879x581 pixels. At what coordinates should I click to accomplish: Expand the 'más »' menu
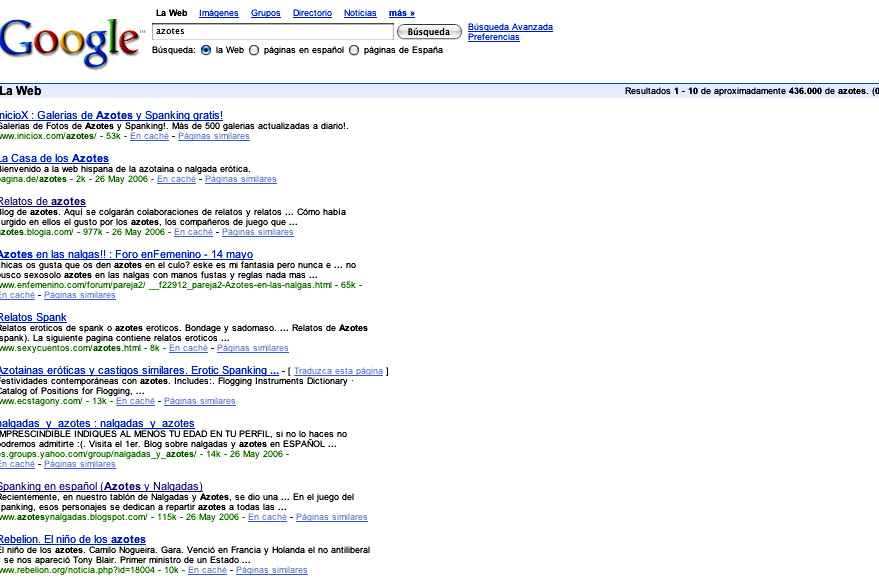point(402,13)
